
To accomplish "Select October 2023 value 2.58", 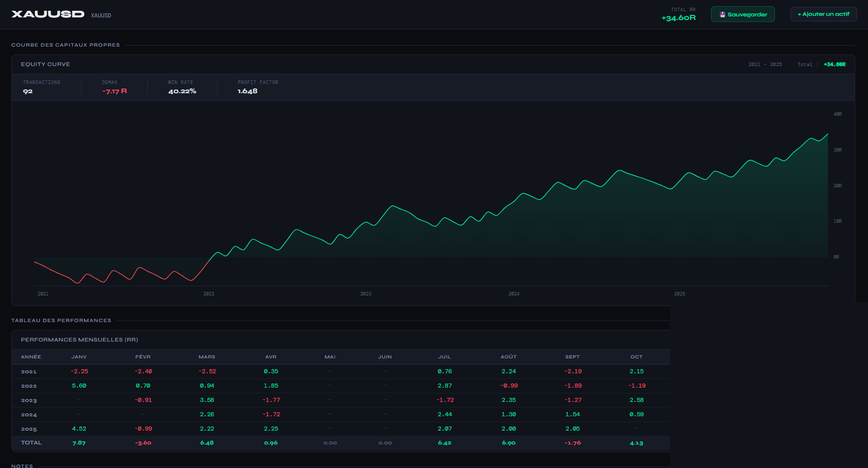I will (x=637, y=400).
